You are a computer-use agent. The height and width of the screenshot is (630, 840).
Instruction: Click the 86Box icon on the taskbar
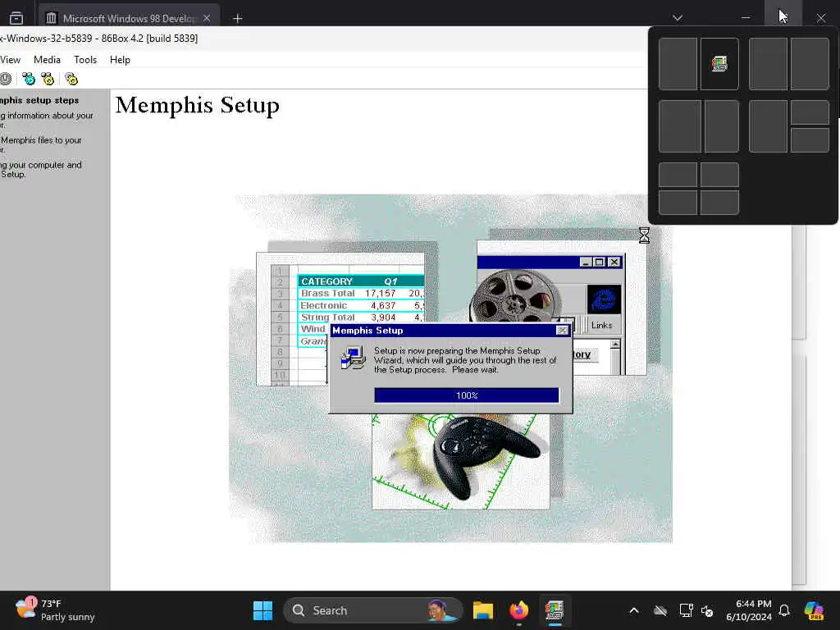tap(555, 610)
